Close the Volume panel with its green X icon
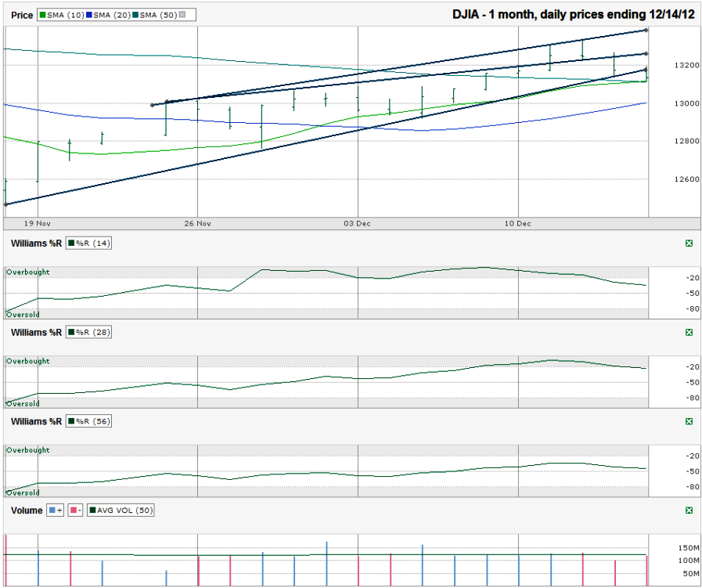This screenshot has height=588, width=702. 689,510
